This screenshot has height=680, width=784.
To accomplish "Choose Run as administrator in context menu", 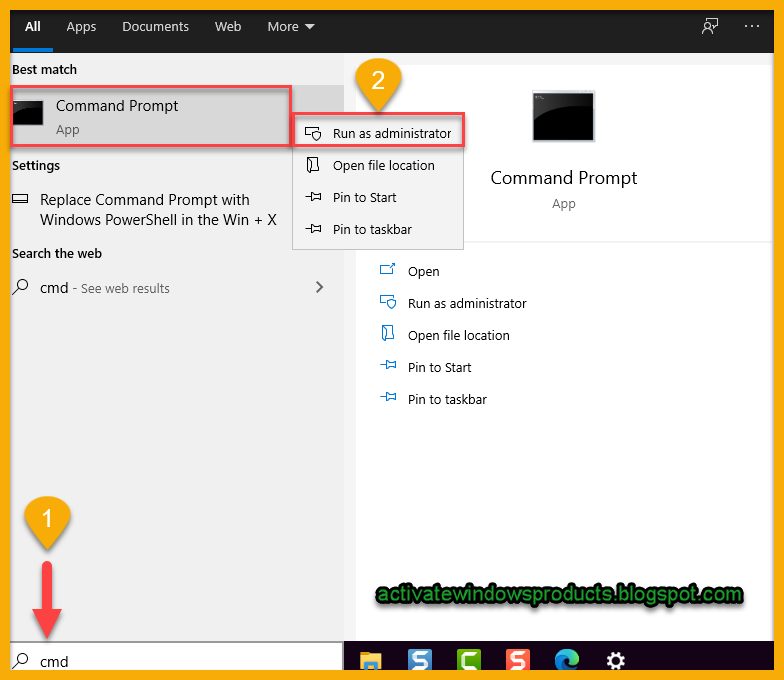I will (378, 134).
